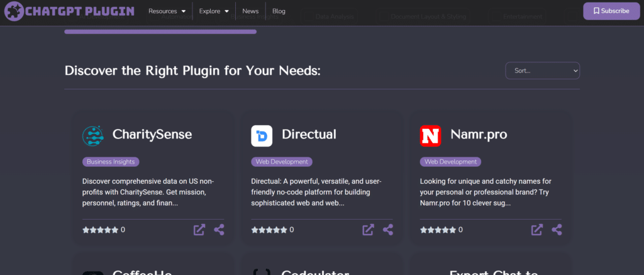Image resolution: width=644 pixels, height=275 pixels.
Task: Click the Namr.pro star rating
Action: [438, 230]
